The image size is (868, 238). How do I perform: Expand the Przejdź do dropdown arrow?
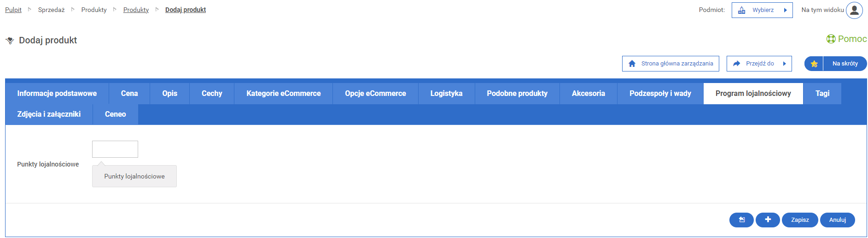[x=785, y=64]
